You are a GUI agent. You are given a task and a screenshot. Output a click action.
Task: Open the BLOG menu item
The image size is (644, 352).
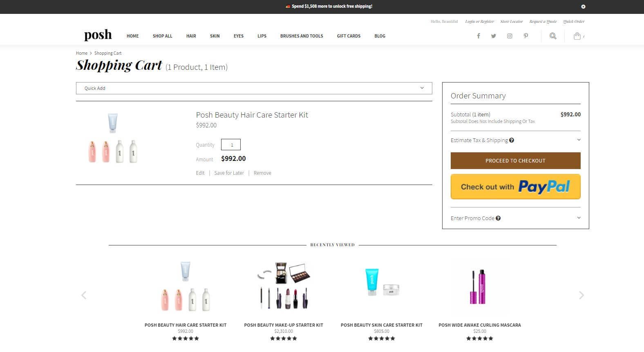[380, 36]
